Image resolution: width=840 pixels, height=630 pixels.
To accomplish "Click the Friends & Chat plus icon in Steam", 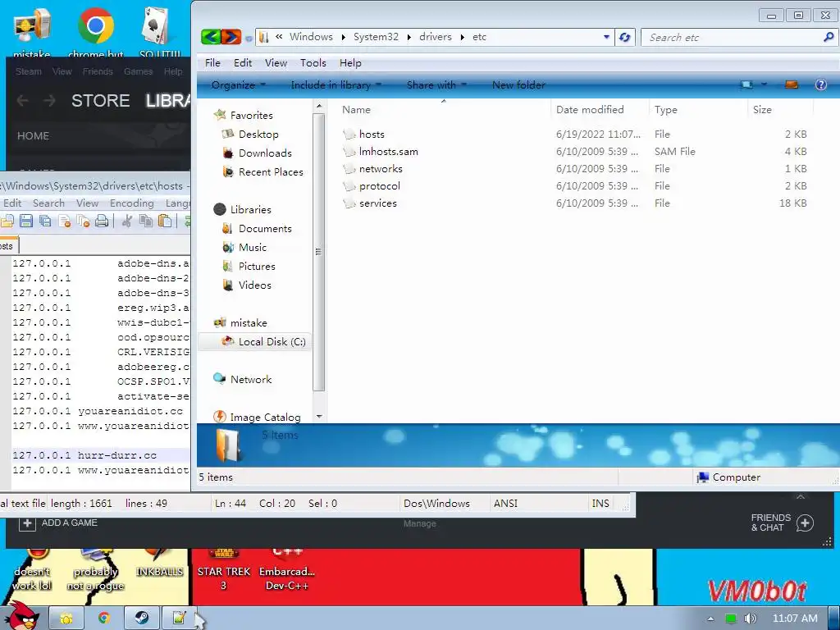I will click(805, 523).
